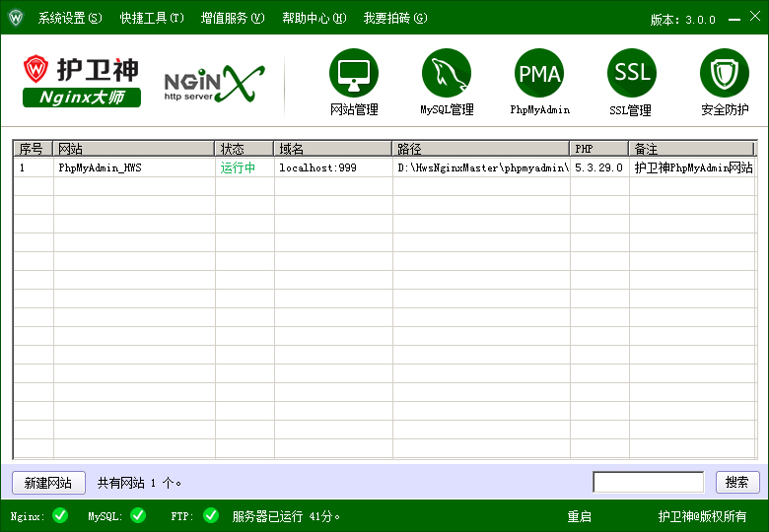The image size is (769, 532).
Task: Click the 护卫神@版权所有 link
Action: coord(702,516)
